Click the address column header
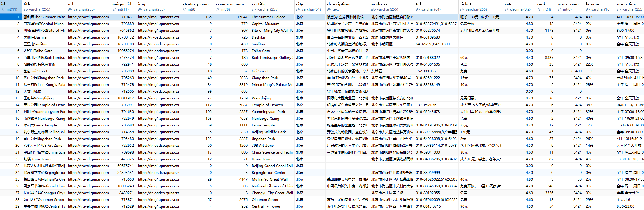The height and width of the screenshot is (210, 644). tap(392, 6)
